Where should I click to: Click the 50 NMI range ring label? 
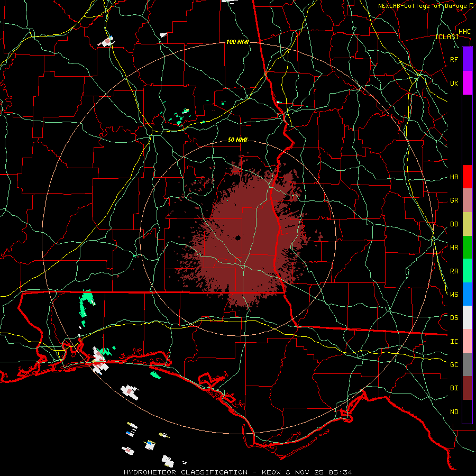pos(237,140)
